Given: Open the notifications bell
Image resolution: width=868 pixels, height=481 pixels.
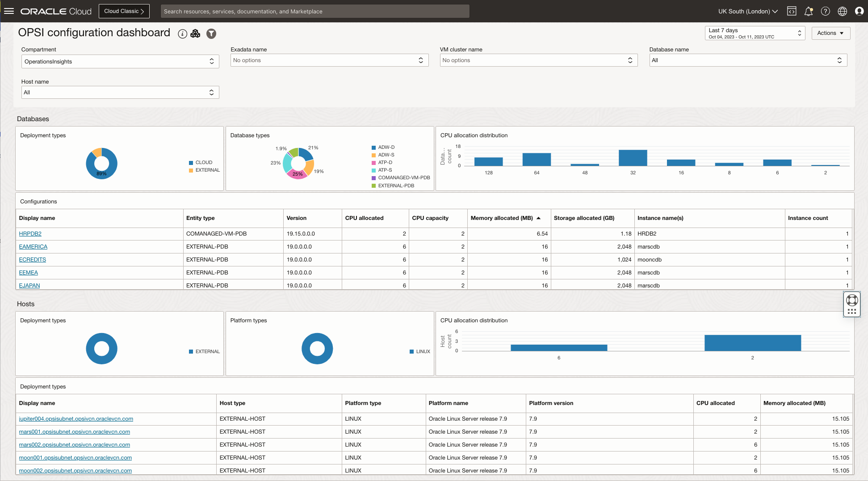Looking at the screenshot, I should 809,11.
